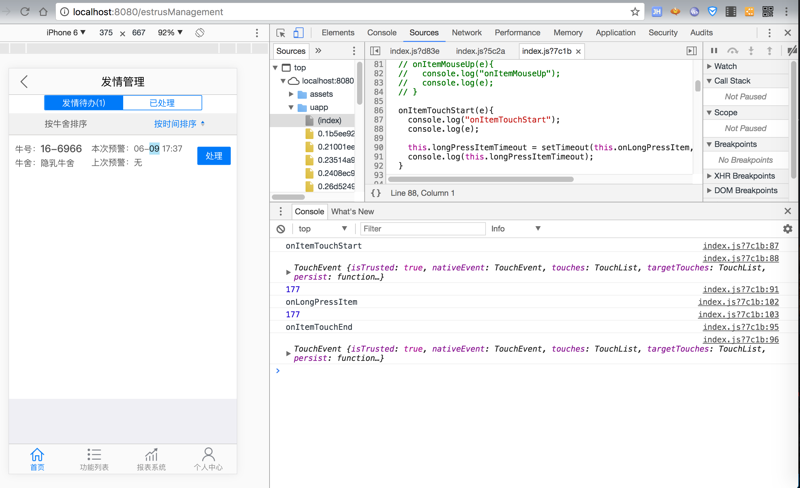
Task: Open the index.js?5c2a file tab
Action: coord(480,51)
